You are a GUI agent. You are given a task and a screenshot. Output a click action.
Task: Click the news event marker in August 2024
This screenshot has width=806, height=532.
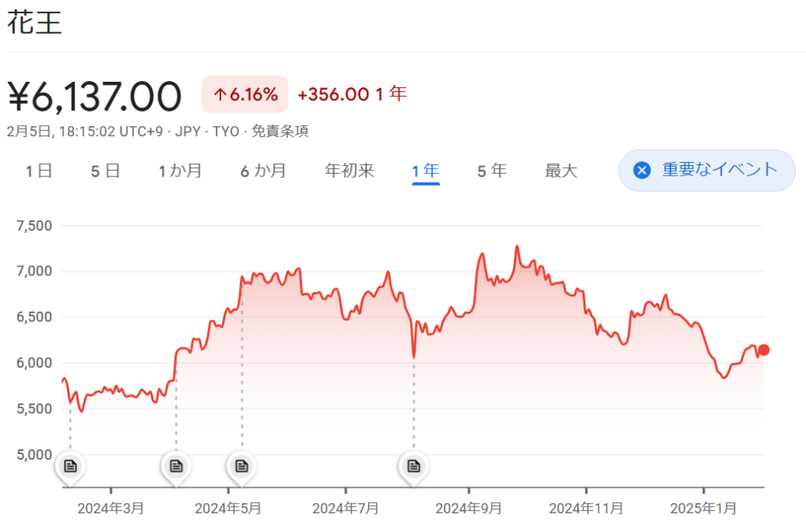pyautogui.click(x=413, y=466)
